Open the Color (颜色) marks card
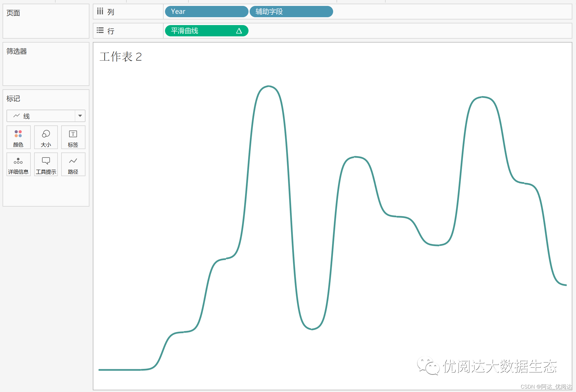Viewport: 576px width, 392px height. pyautogui.click(x=18, y=137)
